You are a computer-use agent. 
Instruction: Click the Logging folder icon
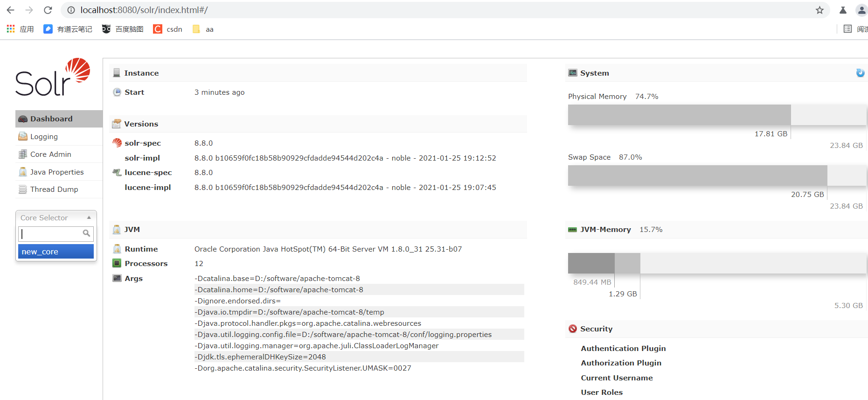pos(22,136)
